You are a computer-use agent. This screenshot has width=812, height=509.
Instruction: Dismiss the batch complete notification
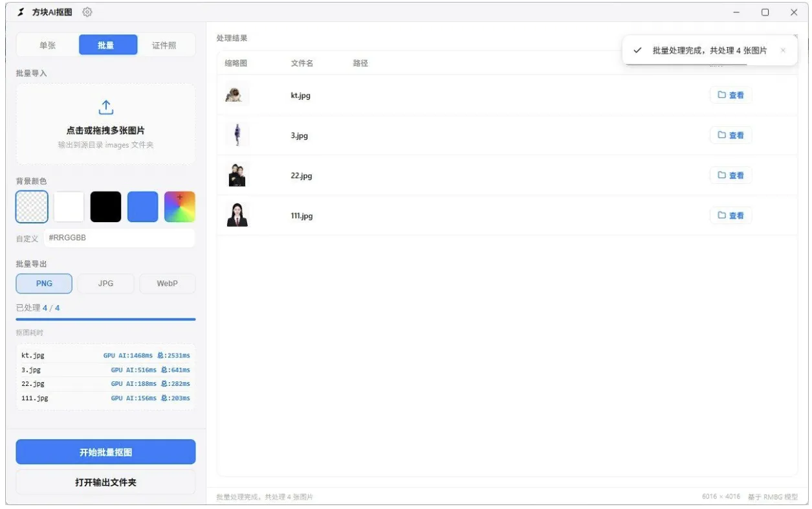point(783,51)
